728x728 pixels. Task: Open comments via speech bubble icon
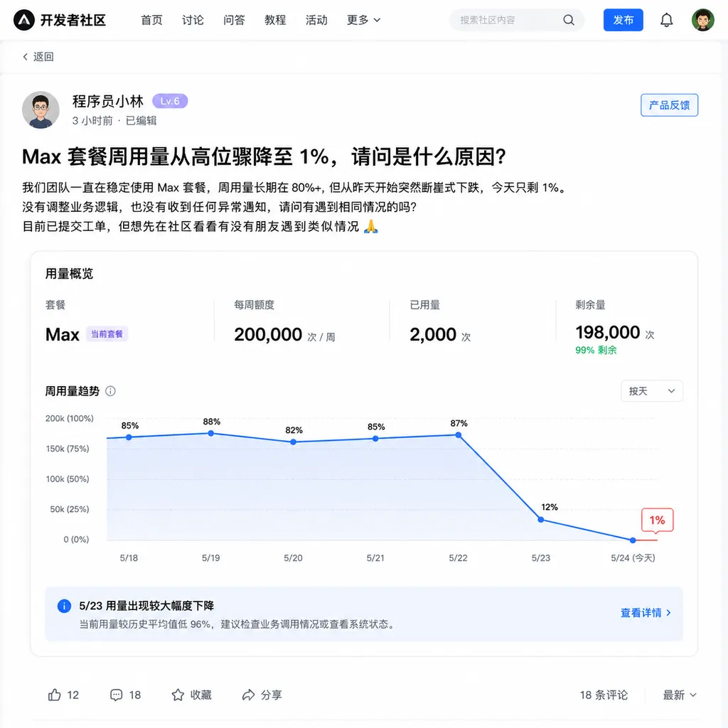(x=116, y=695)
